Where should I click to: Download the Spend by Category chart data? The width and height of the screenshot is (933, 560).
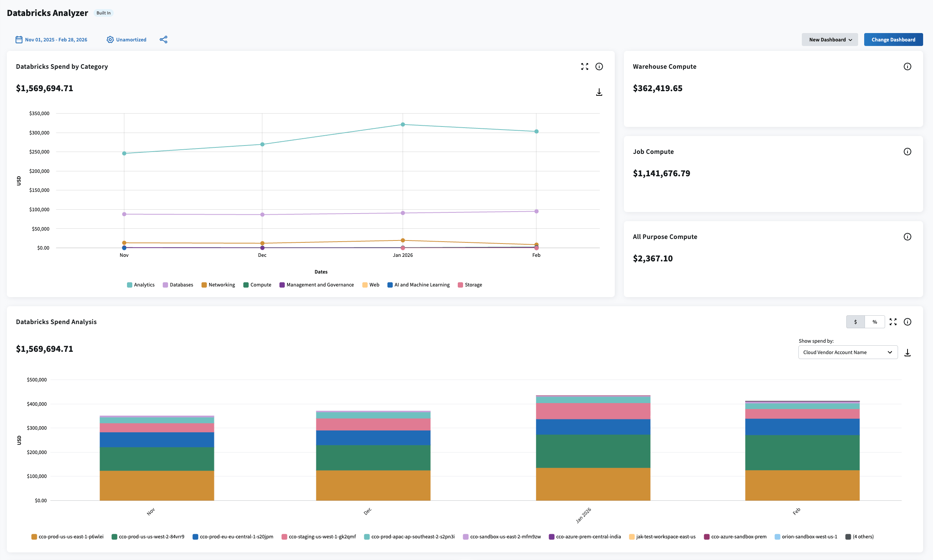pos(599,92)
